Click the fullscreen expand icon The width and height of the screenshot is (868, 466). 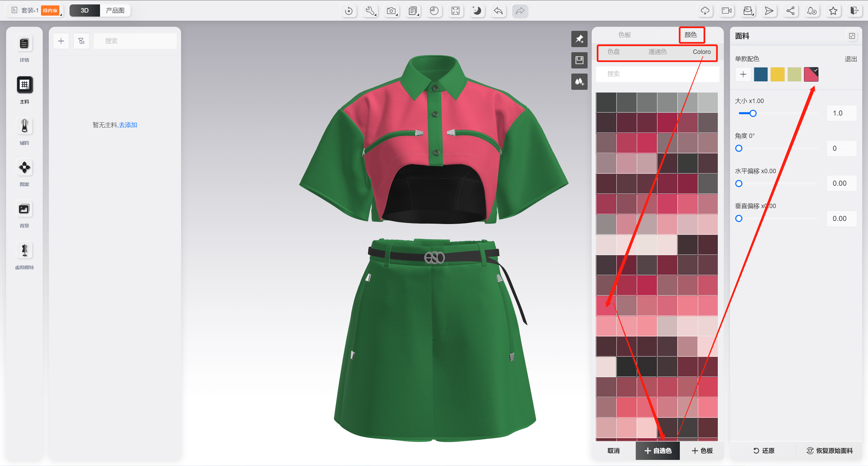[x=455, y=11]
